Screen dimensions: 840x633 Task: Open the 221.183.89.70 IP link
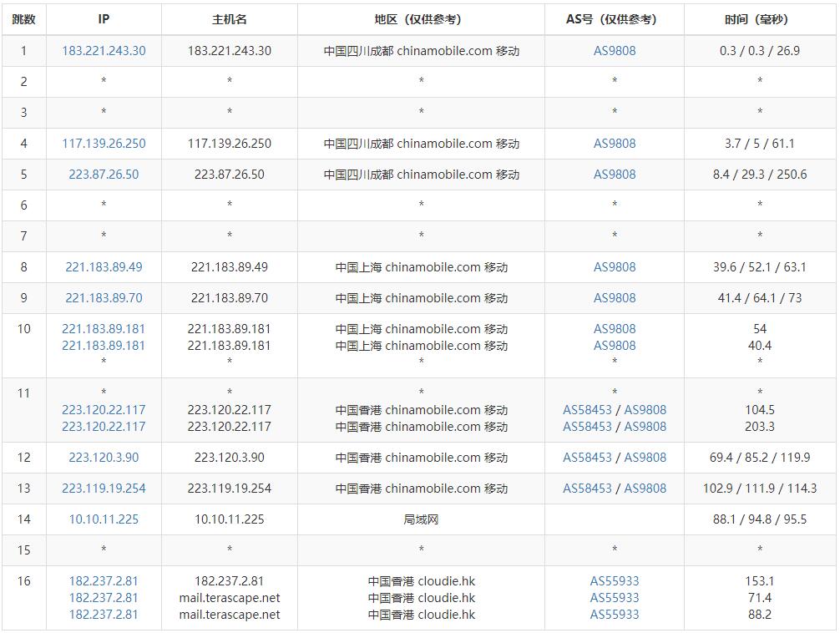[104, 298]
